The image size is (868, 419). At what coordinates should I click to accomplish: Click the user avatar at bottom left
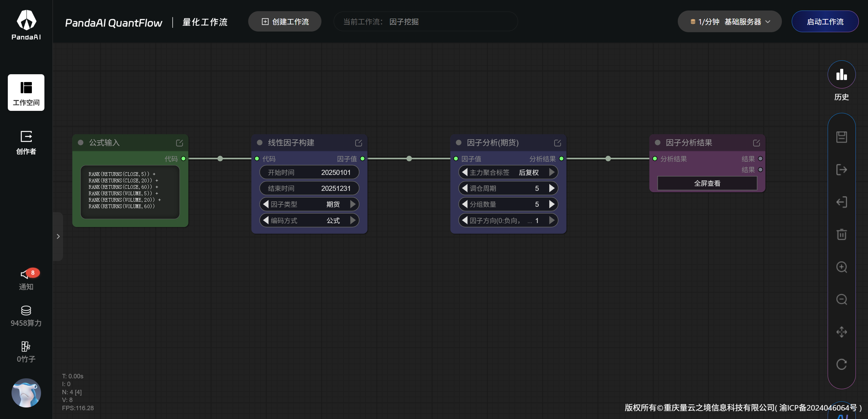pyautogui.click(x=26, y=393)
